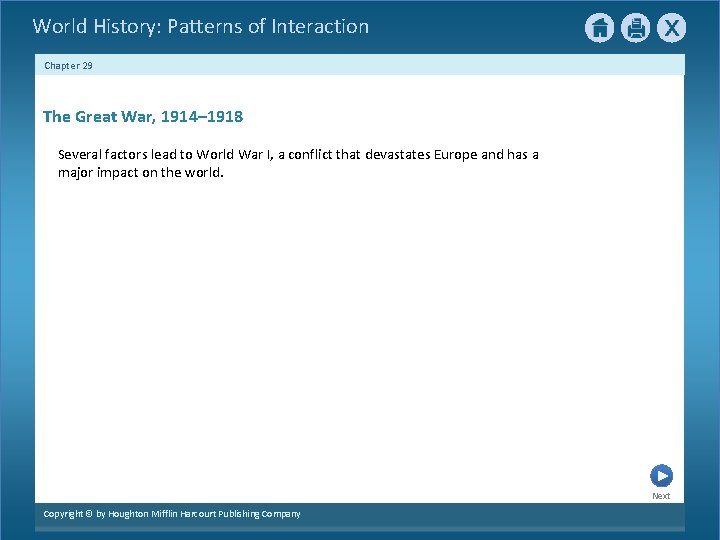Click paragraph 'Several factors lead to World War I'
The width and height of the screenshot is (720, 540).
tap(298, 163)
